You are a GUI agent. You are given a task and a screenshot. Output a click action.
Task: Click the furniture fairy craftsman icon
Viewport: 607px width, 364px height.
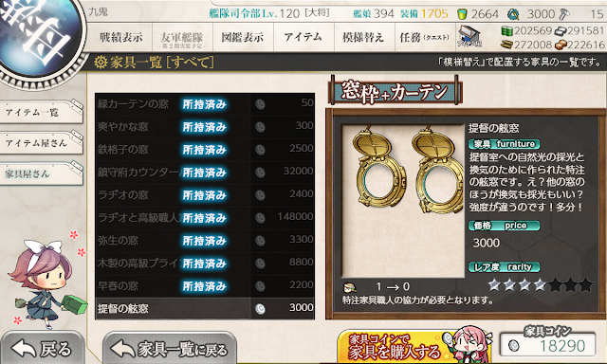(350, 287)
